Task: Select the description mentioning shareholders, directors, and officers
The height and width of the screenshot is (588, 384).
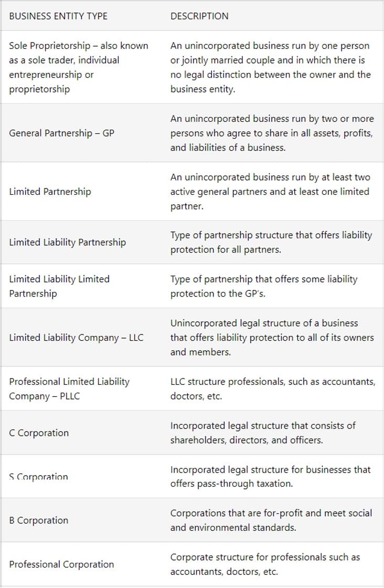Action: coord(263,433)
